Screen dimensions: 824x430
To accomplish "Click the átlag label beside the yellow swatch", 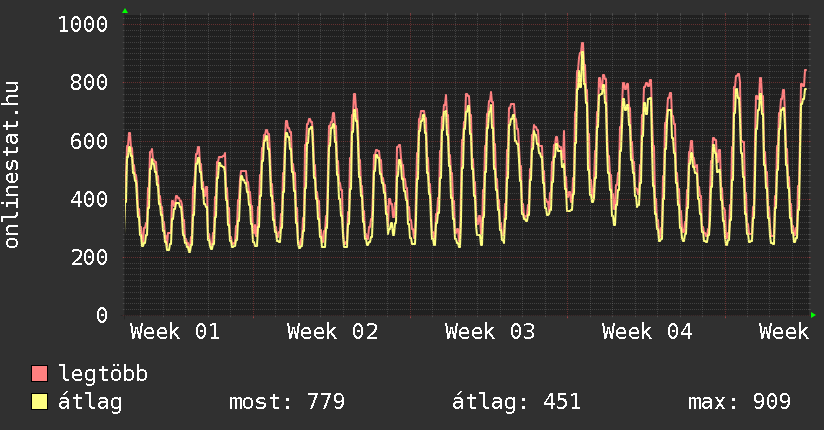I will 90,403.
